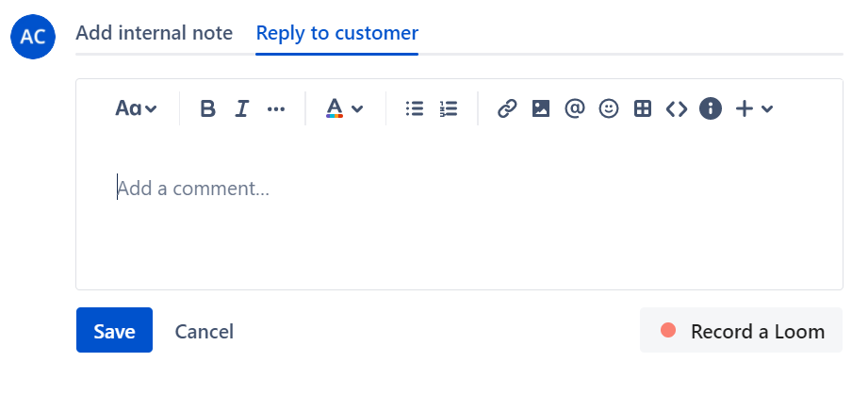
Task: Expand the text color menu arrow
Action: point(357,108)
